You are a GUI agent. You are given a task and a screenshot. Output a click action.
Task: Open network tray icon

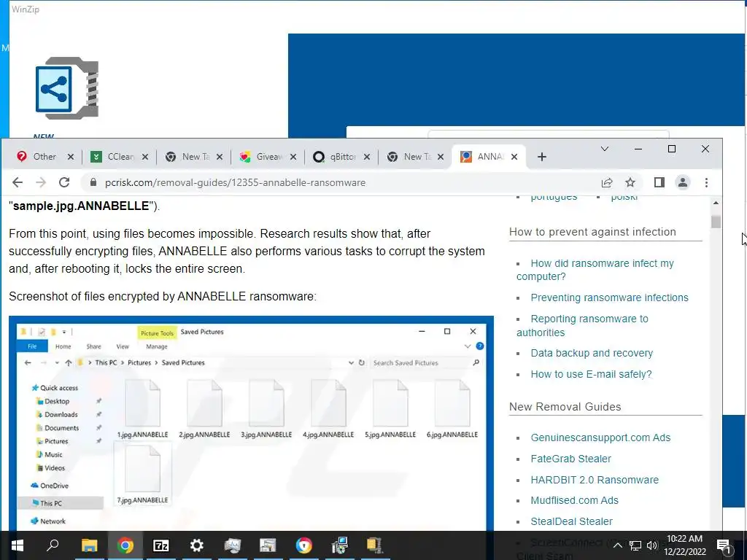tap(635, 545)
